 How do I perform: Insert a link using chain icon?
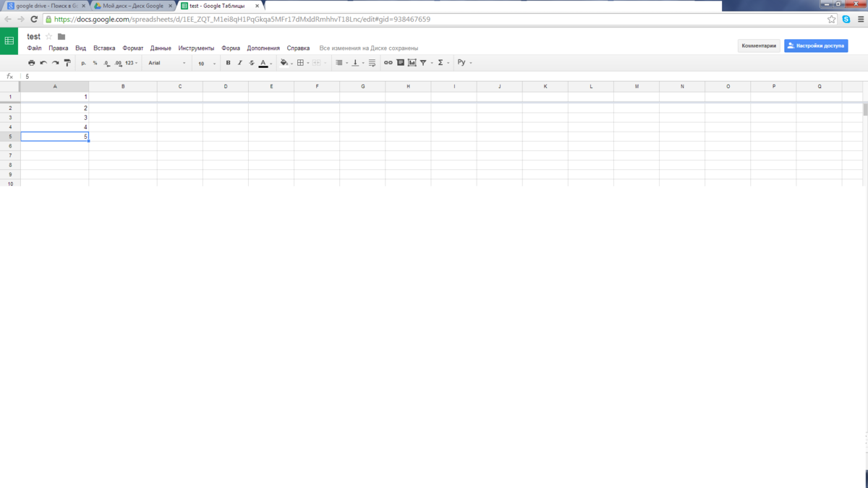coord(388,63)
